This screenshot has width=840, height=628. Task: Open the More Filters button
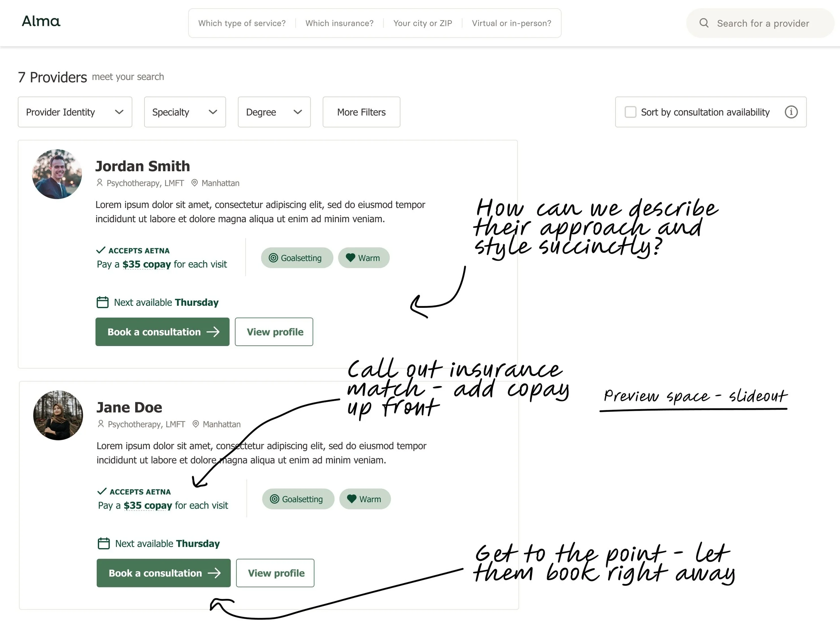pyautogui.click(x=361, y=112)
